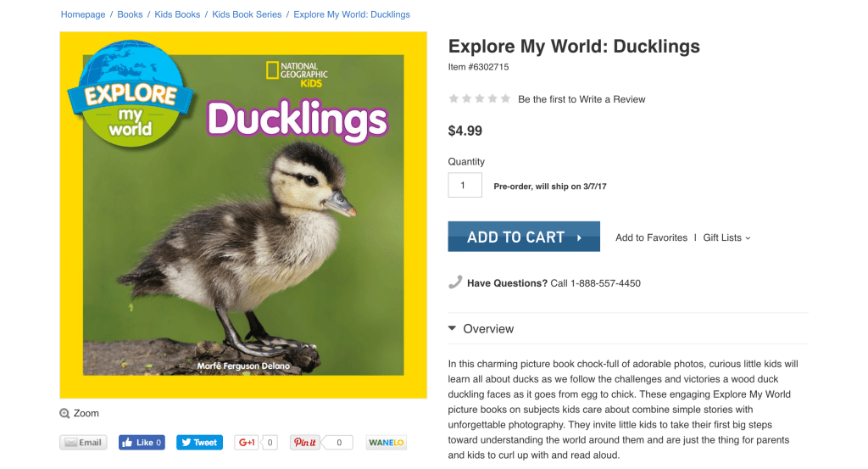This screenshot has width=868, height=469.
Task: Share the product with the Tweet button
Action: coord(199,443)
